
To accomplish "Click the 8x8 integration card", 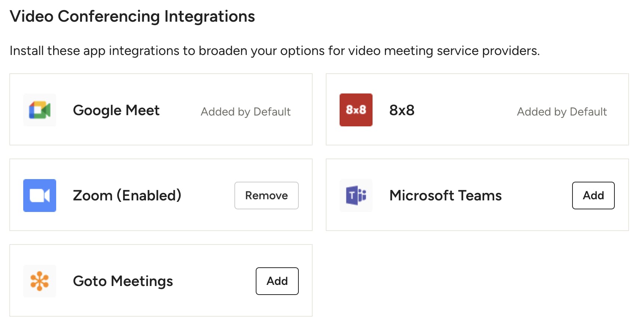I will pos(477,110).
